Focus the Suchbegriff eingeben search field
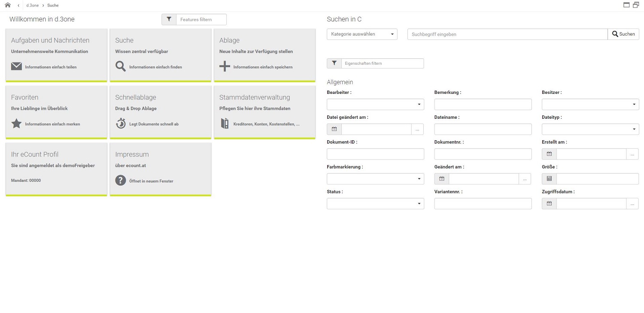644x313 pixels. tap(507, 34)
